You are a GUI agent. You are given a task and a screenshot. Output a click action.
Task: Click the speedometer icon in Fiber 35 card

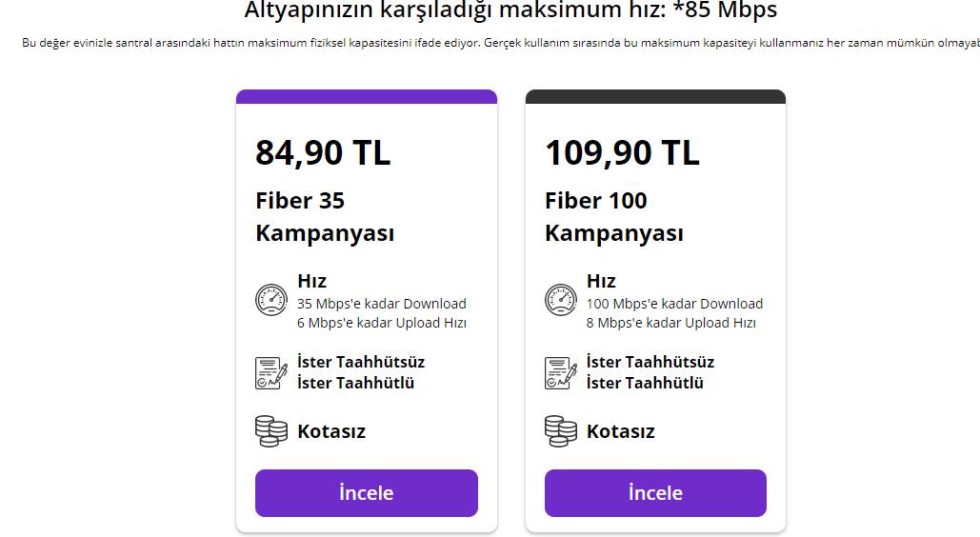point(271,300)
